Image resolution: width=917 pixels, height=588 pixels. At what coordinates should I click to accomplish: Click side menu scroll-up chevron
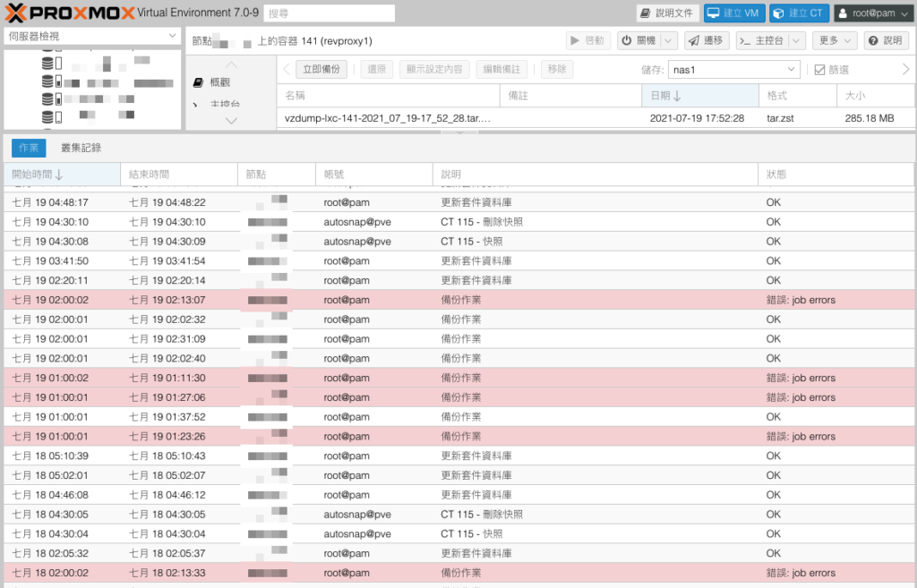(x=232, y=64)
